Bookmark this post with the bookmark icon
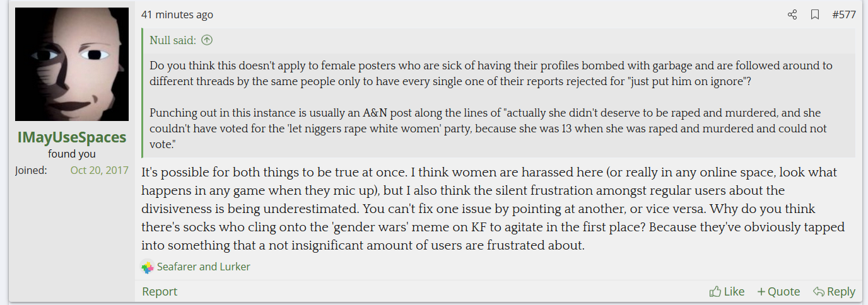Viewport: 868px width, 305px height. (x=815, y=14)
